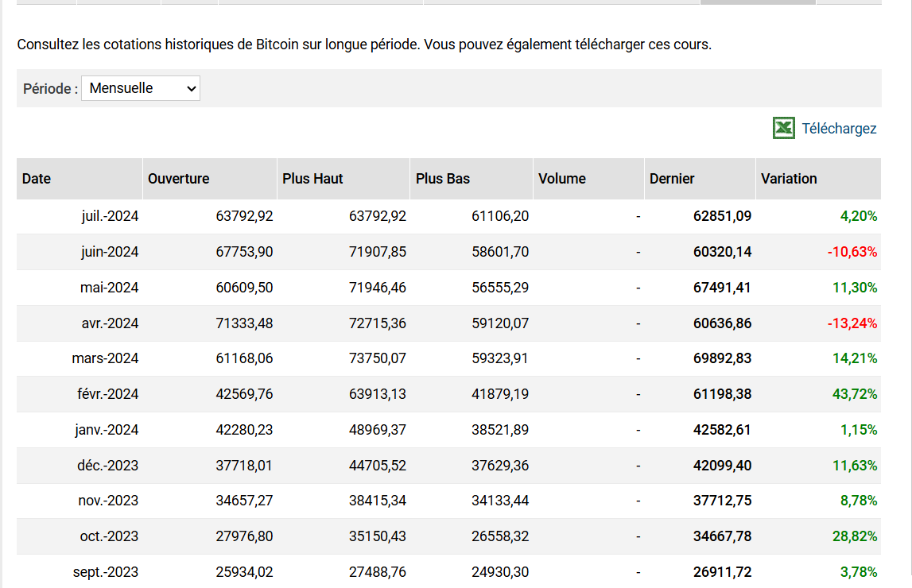Image resolution: width=912 pixels, height=588 pixels.
Task: Click the 61198,38 last price value
Action: coord(723,394)
